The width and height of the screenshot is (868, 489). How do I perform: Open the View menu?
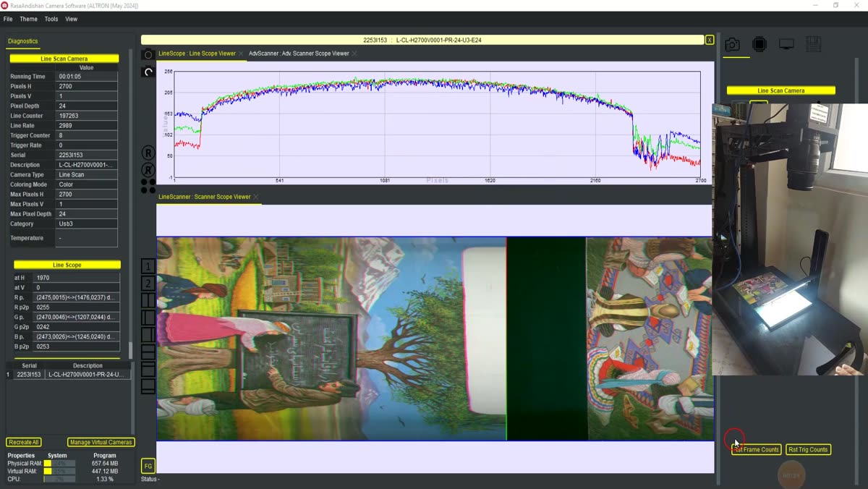pyautogui.click(x=72, y=19)
